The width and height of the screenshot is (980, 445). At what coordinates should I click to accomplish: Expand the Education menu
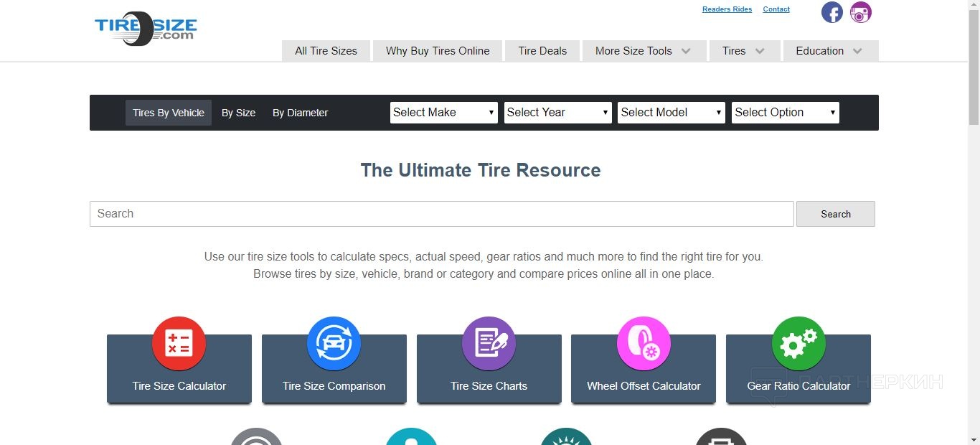pyautogui.click(x=830, y=51)
